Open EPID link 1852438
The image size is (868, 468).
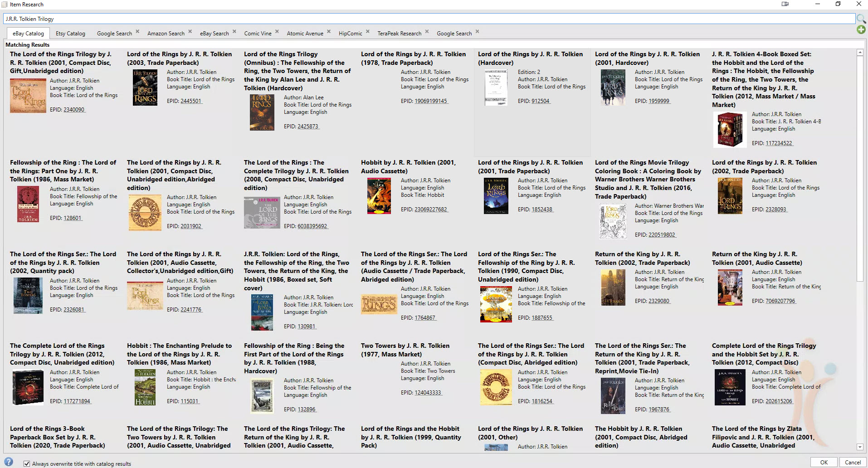[542, 210]
